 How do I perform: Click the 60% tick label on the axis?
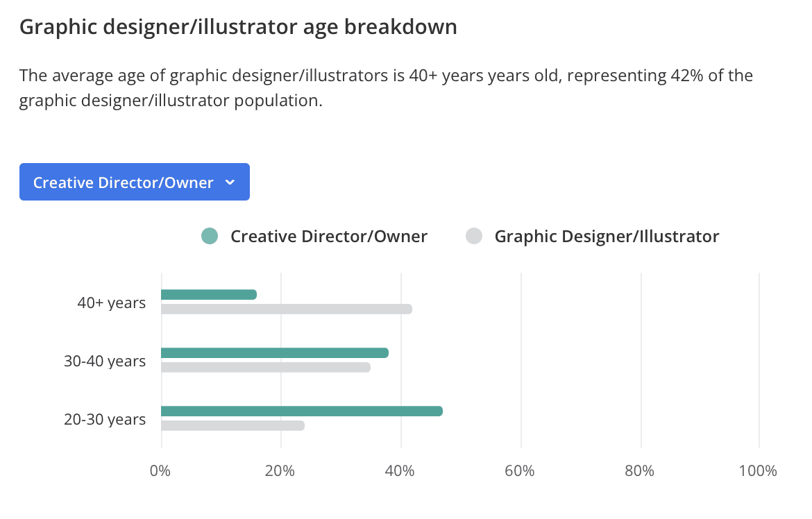[x=520, y=471]
